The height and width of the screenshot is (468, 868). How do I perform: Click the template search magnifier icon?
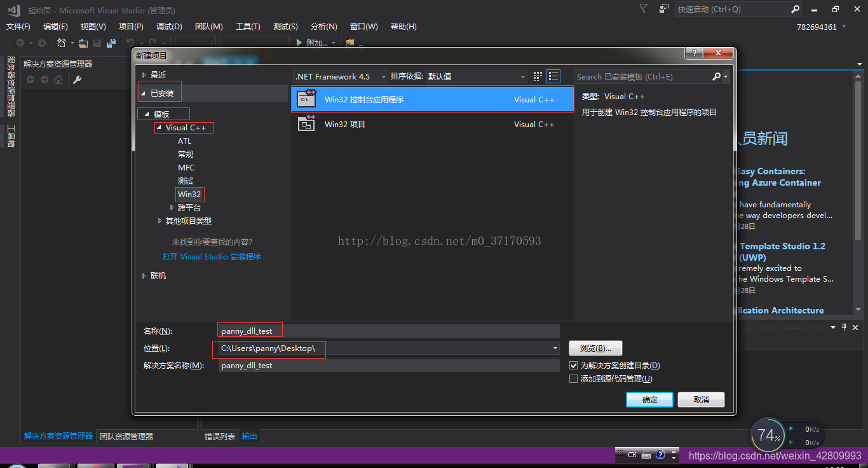point(717,76)
